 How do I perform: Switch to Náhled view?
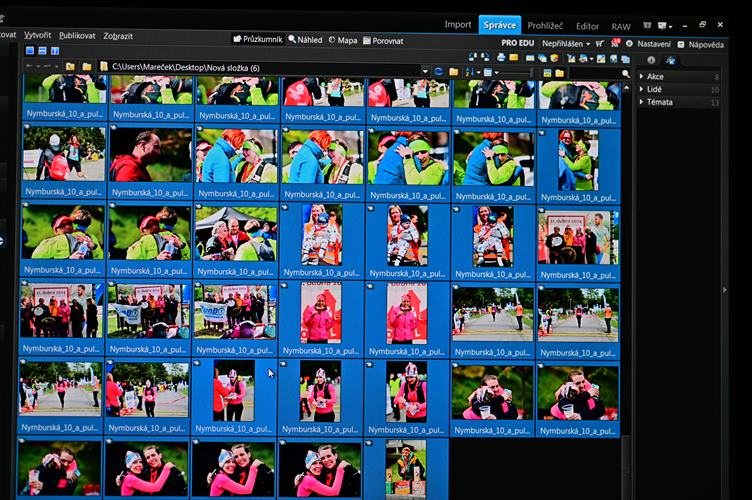306,40
